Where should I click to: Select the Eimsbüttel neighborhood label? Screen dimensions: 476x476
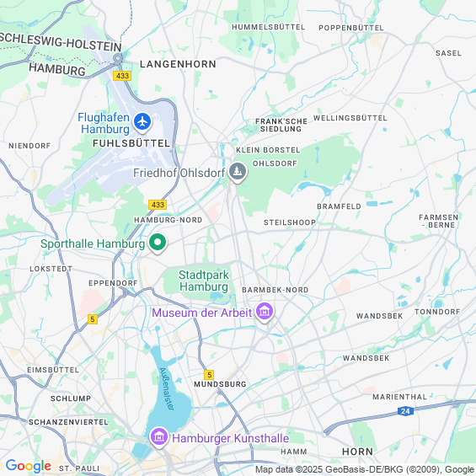[x=53, y=370]
